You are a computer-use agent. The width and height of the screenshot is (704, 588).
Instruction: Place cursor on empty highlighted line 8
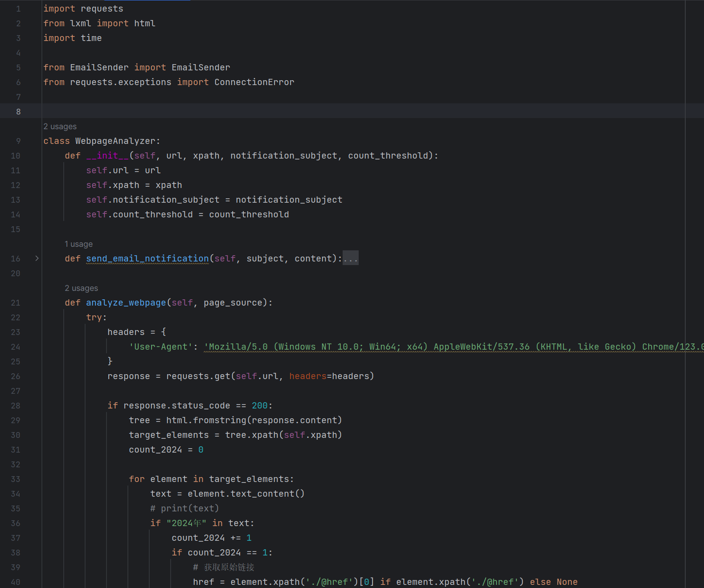coord(364,111)
